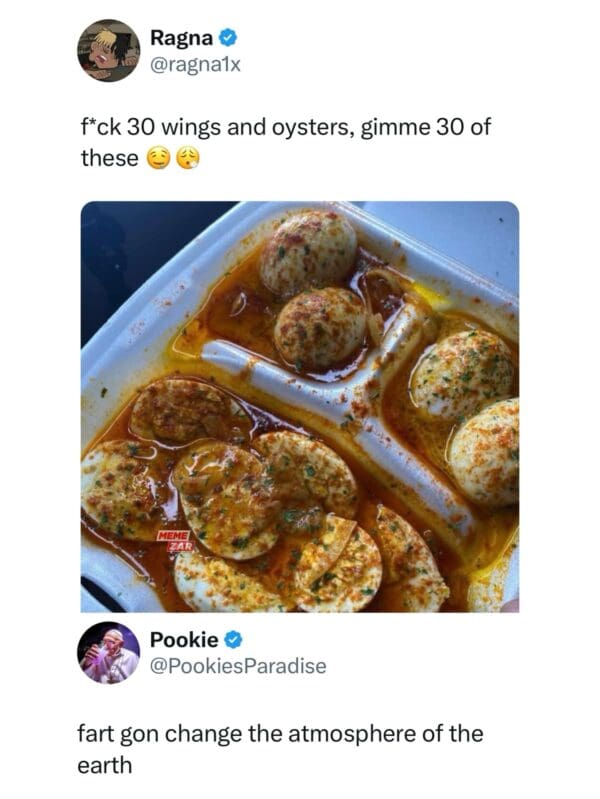Click the drooling smiling face emoji
Viewport: 600px width, 799px height.
click(x=158, y=158)
